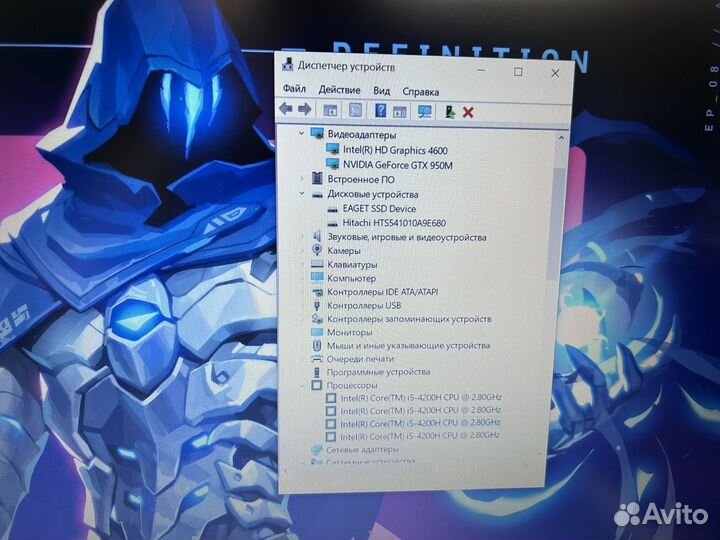The image size is (720, 540).
Task: Click the EAGET SSD Device drive icon
Action: click(332, 209)
